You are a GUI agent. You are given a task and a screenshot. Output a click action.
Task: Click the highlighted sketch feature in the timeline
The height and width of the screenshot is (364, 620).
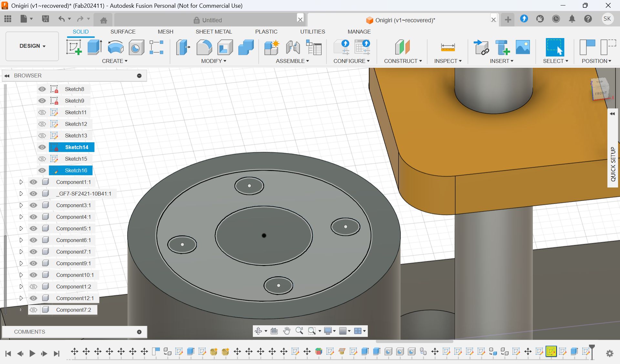[551, 351]
